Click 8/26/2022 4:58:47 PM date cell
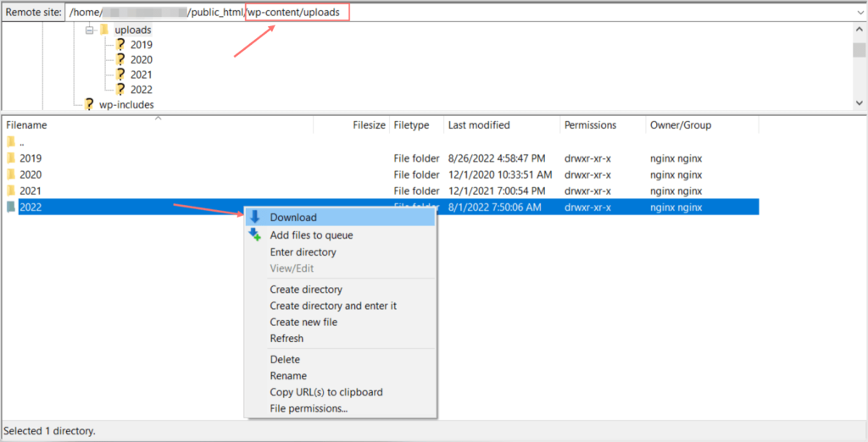 [x=497, y=159]
